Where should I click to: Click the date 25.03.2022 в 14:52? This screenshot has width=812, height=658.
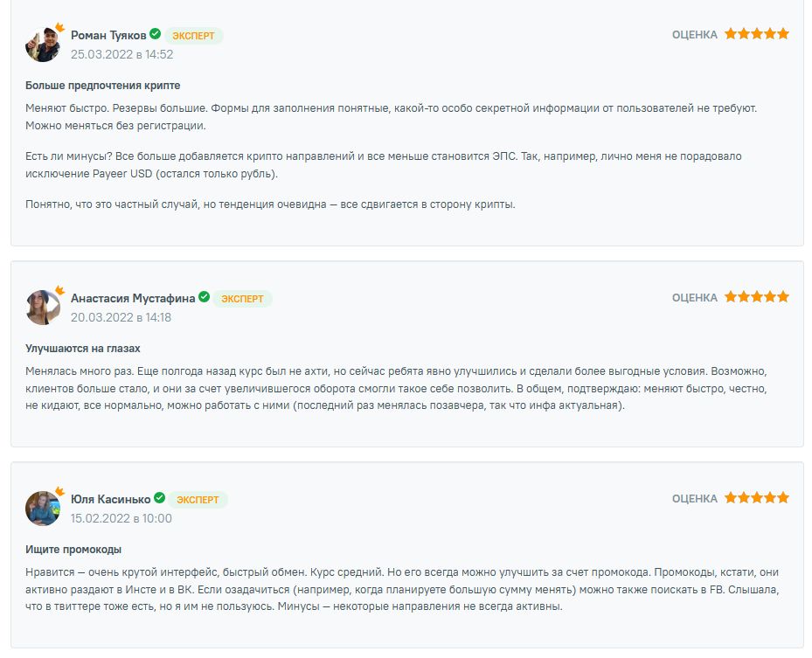pyautogui.click(x=121, y=54)
